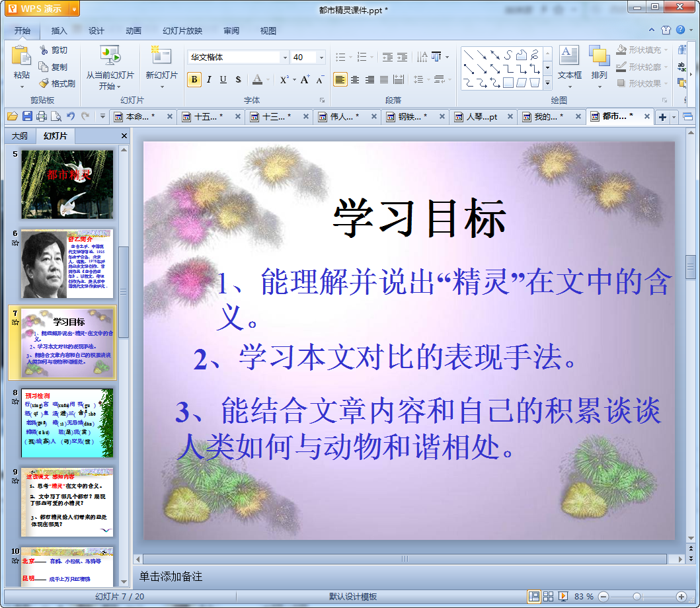Open font size dropdown showing 40
The image size is (700, 608).
pos(321,57)
